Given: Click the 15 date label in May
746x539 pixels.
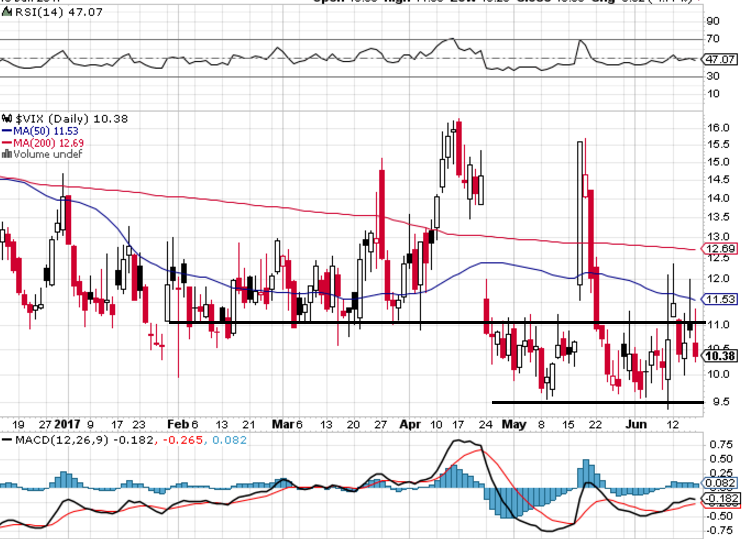Looking at the screenshot, I should (x=569, y=424).
